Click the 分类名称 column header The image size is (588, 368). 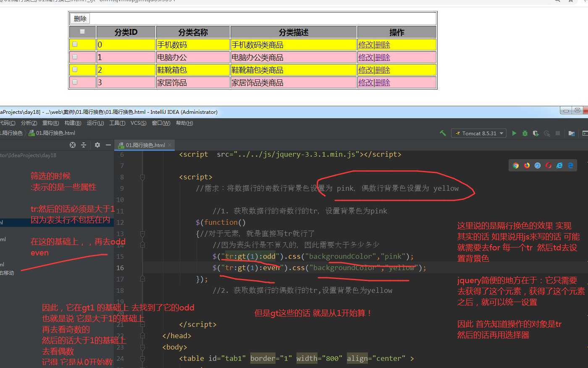coord(193,32)
